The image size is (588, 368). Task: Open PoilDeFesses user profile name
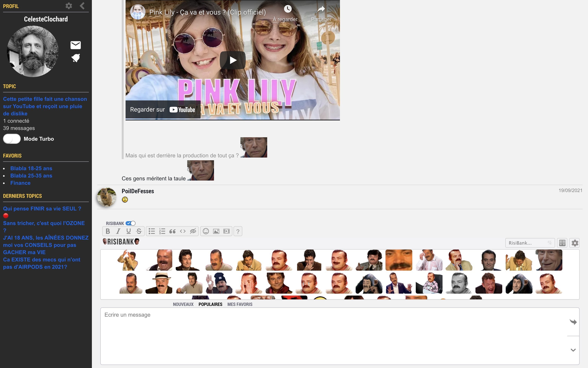[138, 191]
